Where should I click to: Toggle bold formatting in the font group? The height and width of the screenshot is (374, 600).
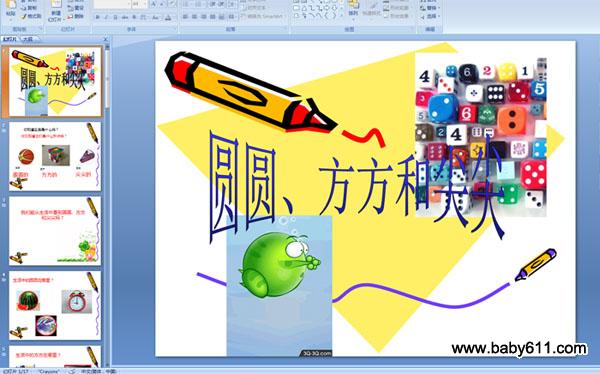(x=98, y=17)
